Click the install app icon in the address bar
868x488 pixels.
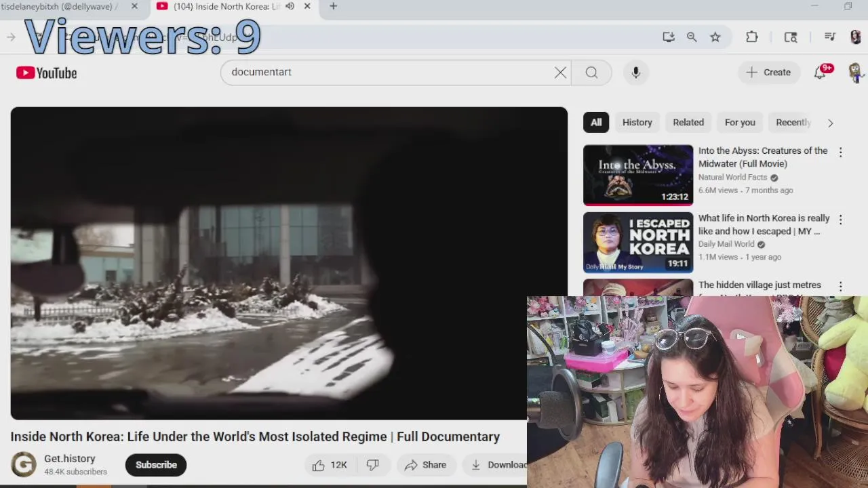coord(669,37)
